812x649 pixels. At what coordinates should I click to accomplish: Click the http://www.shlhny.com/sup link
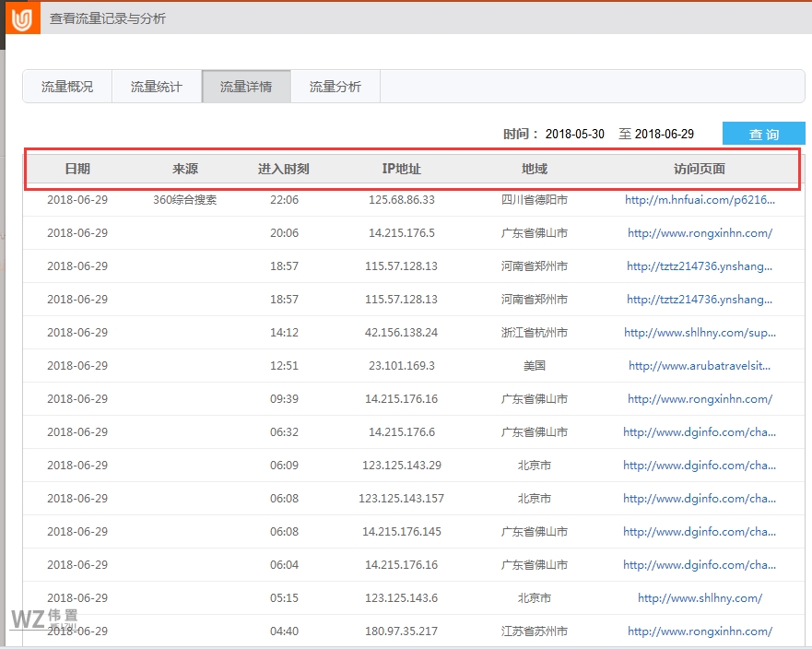pos(700,332)
